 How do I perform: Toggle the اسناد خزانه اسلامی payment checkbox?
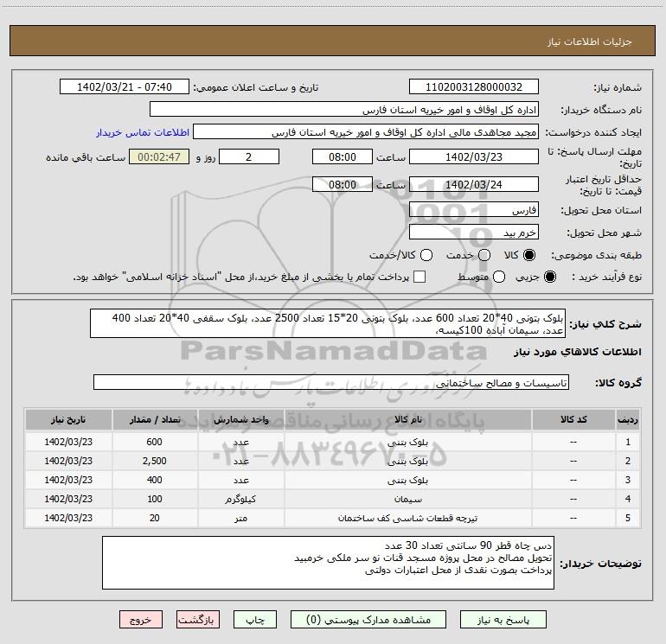419,277
